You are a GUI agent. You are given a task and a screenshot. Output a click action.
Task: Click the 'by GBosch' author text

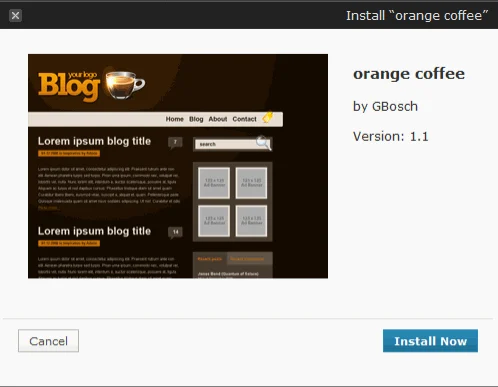click(x=385, y=107)
